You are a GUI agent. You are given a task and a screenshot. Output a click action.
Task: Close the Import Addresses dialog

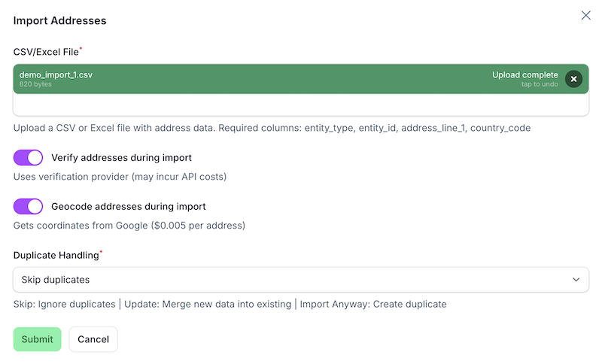pos(585,15)
